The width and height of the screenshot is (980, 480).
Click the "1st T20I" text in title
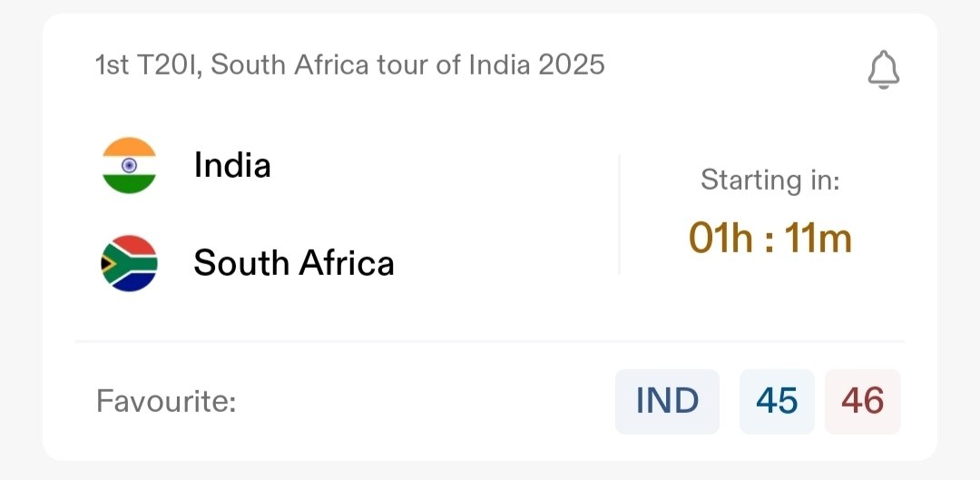(x=146, y=65)
